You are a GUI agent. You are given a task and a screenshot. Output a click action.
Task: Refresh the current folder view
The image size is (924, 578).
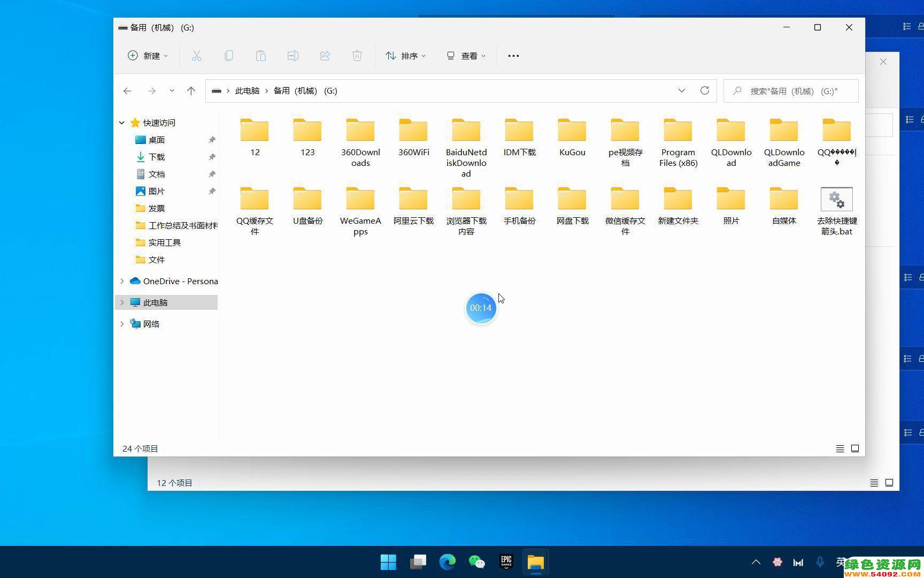705,90
